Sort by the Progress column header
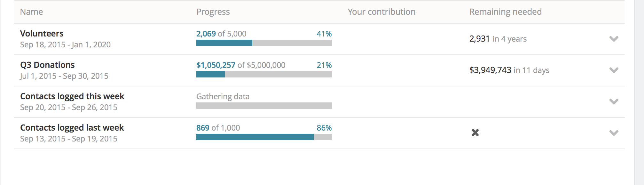Screen dimensions: 644x185 [213, 12]
